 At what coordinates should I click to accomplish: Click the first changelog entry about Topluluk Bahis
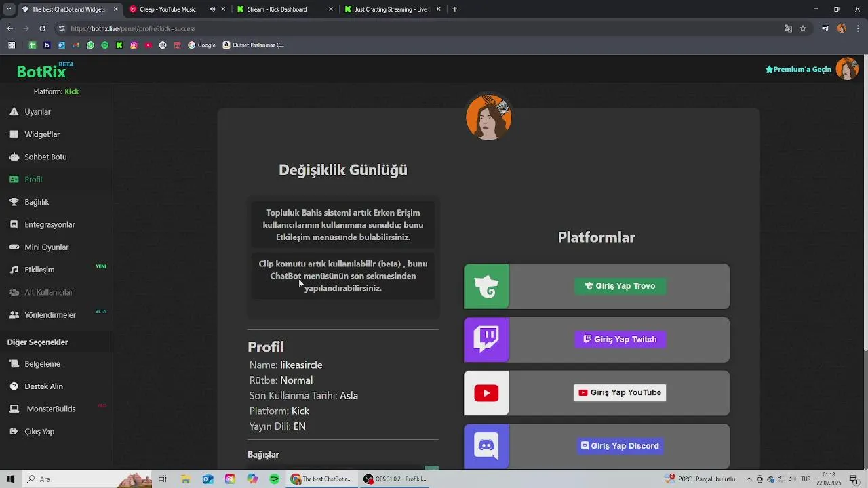pyautogui.click(x=343, y=225)
